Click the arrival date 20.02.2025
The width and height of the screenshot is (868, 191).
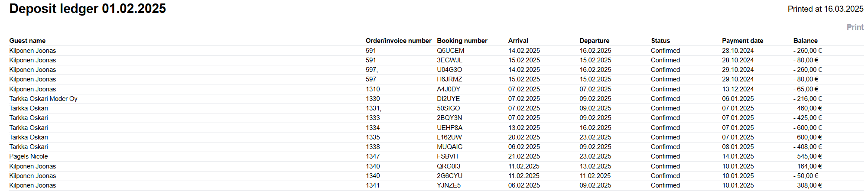[524, 137]
